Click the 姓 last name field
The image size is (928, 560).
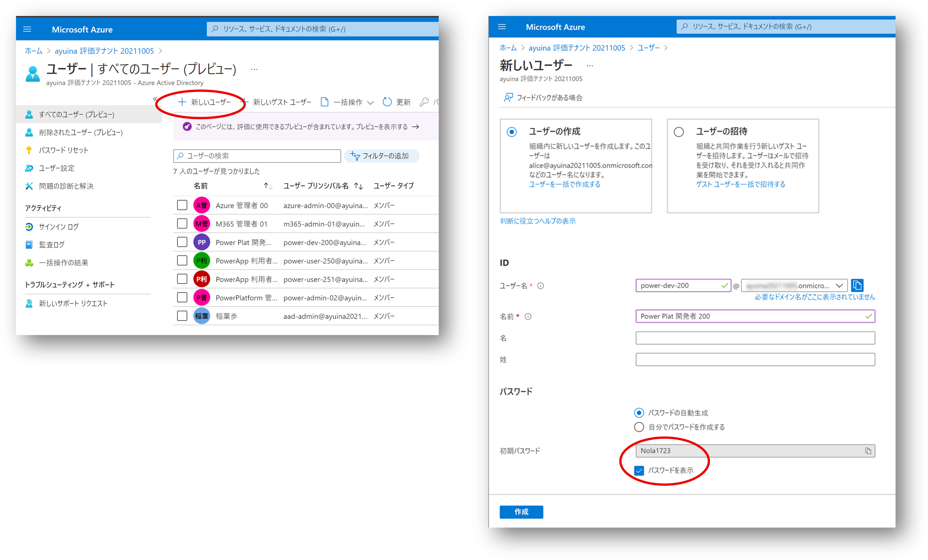coord(755,359)
